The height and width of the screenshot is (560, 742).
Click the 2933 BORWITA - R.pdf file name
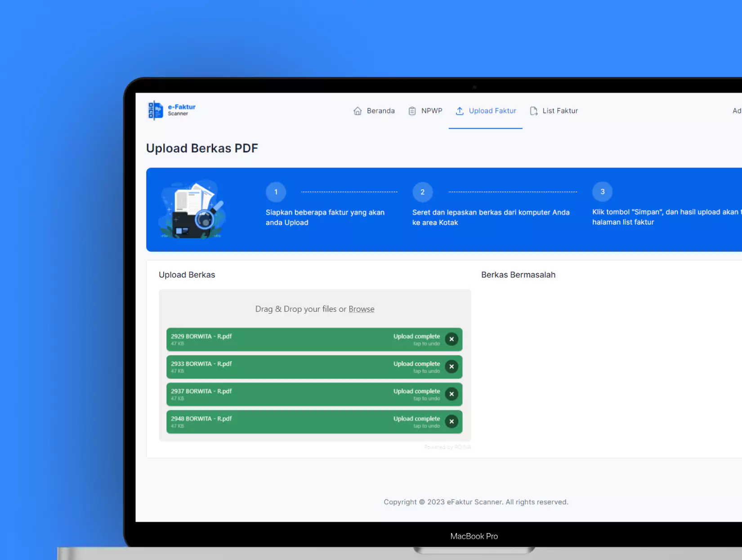(201, 364)
